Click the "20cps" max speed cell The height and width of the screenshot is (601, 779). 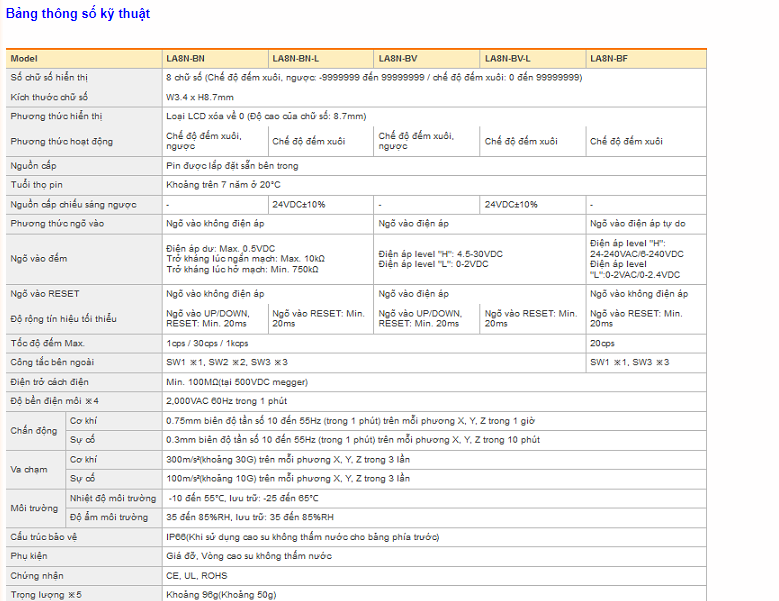pos(603,343)
